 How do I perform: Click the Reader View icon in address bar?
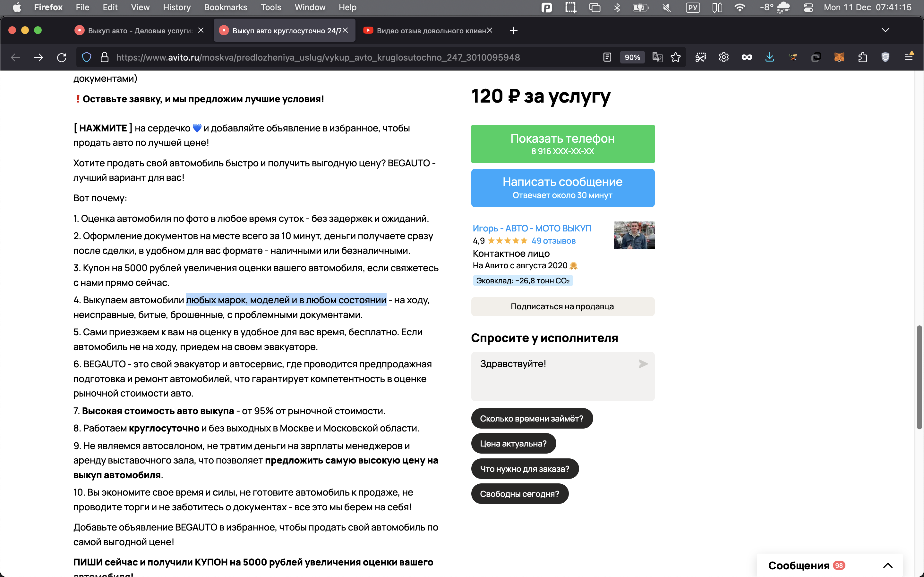tap(607, 57)
